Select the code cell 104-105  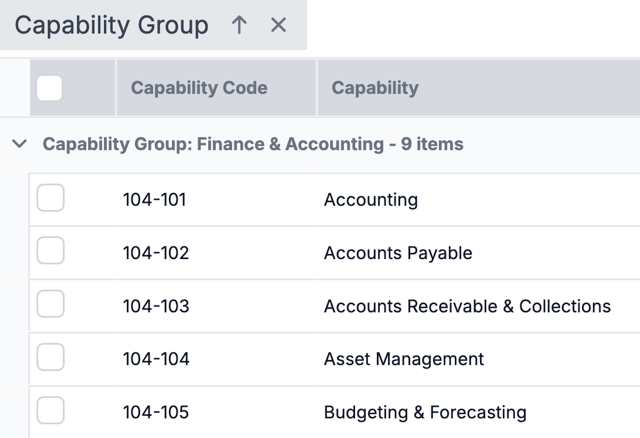pos(156,412)
